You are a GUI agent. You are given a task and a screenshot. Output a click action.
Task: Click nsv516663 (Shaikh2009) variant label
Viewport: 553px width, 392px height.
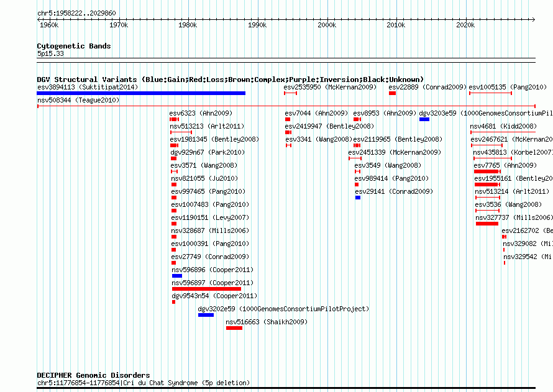point(267,322)
